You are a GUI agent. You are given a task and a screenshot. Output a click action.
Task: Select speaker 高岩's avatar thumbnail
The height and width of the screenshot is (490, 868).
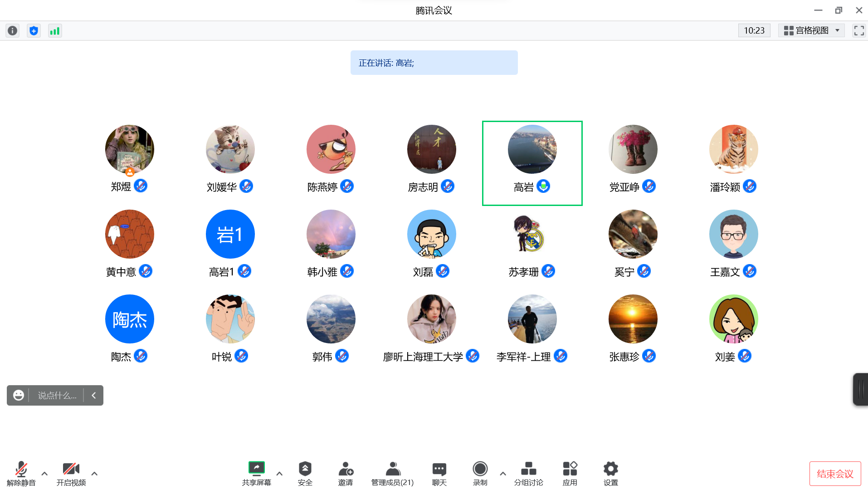[x=532, y=149]
